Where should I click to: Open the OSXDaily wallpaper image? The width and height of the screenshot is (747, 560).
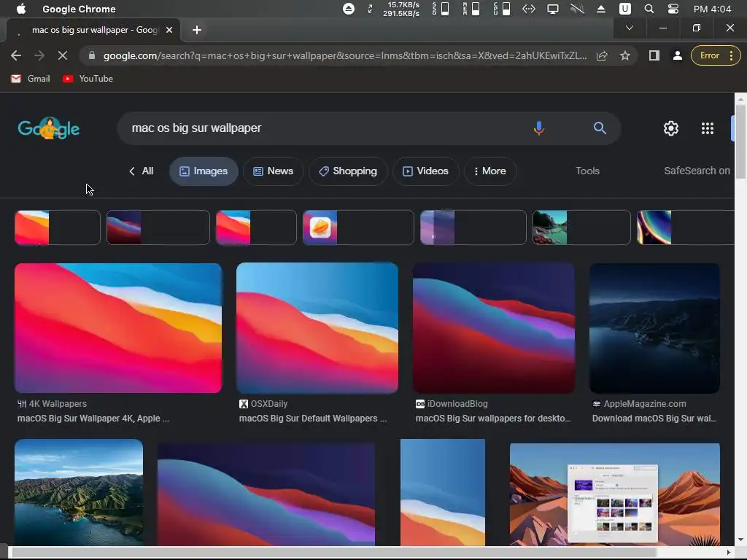coord(317,328)
